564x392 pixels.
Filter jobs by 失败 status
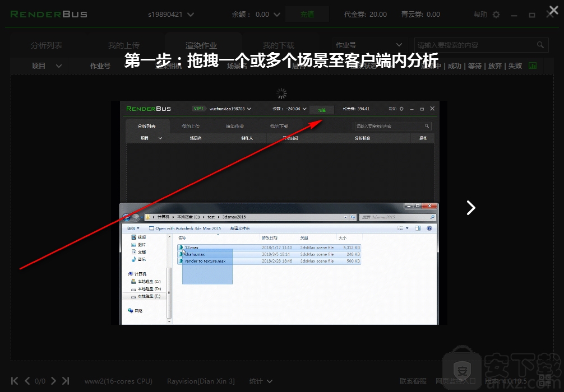[515, 66]
